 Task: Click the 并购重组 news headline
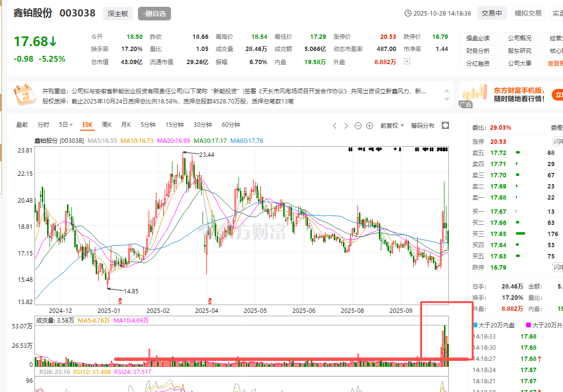click(234, 91)
